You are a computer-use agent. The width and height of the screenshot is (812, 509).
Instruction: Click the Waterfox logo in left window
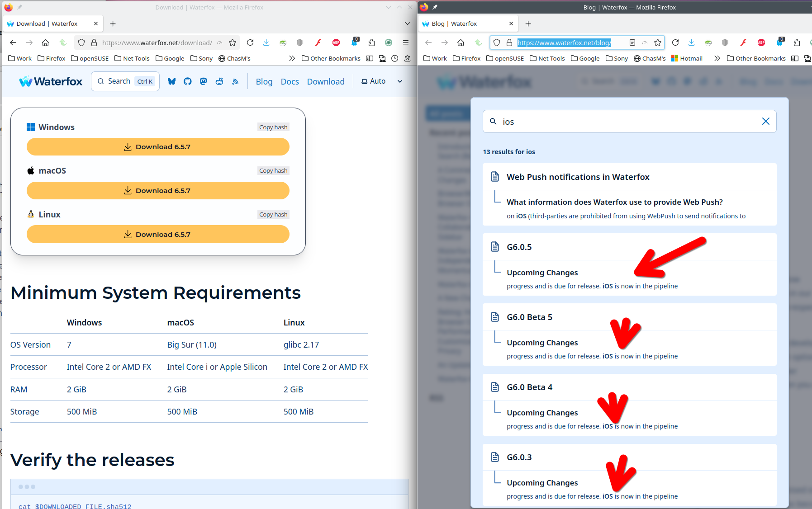tap(51, 81)
